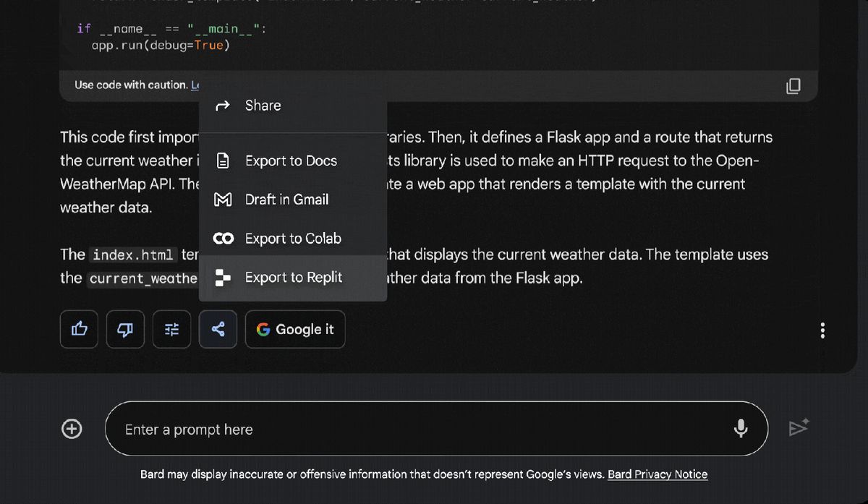Click the 'current_weathe' inline code text
This screenshot has width=868, height=504.
coord(143,279)
